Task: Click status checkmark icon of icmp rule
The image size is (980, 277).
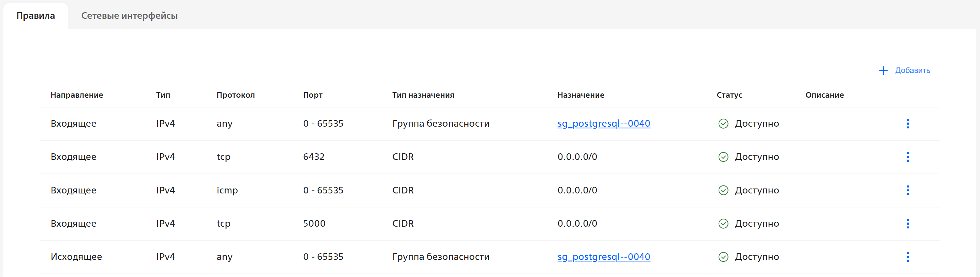Action: pos(723,190)
